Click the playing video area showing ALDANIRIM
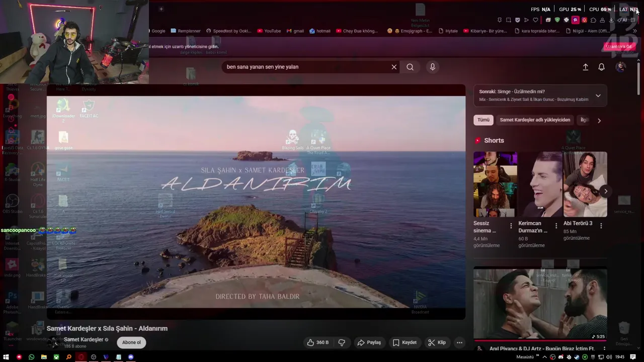The height and width of the screenshot is (362, 644). coord(256,202)
